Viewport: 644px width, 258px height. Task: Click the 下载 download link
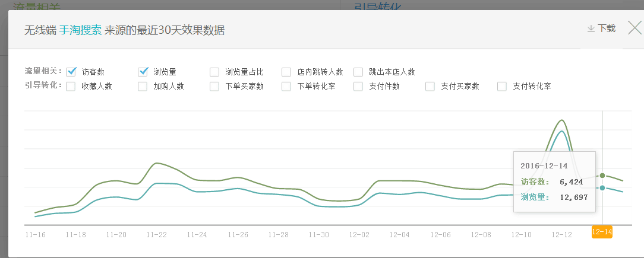click(x=607, y=28)
